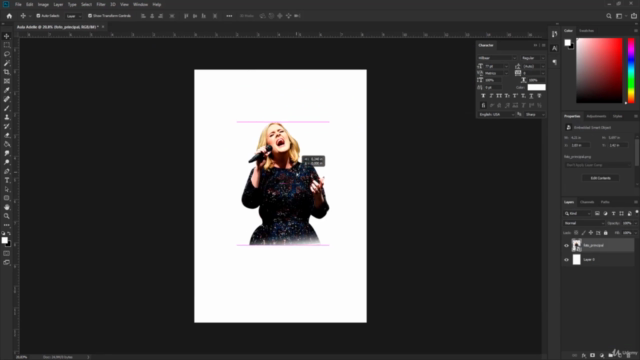Image resolution: width=640 pixels, height=360 pixels.
Task: Select the Eyedropper tool
Action: tap(7, 90)
